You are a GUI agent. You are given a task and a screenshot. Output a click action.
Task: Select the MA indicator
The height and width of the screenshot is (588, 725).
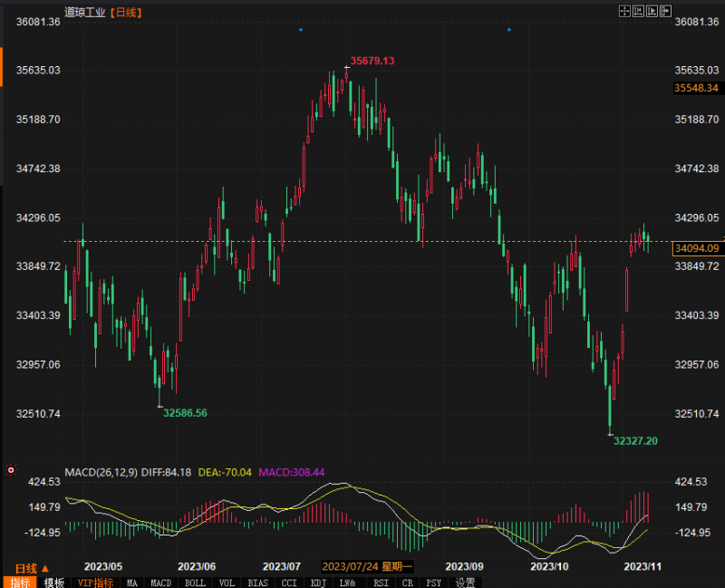point(132,583)
